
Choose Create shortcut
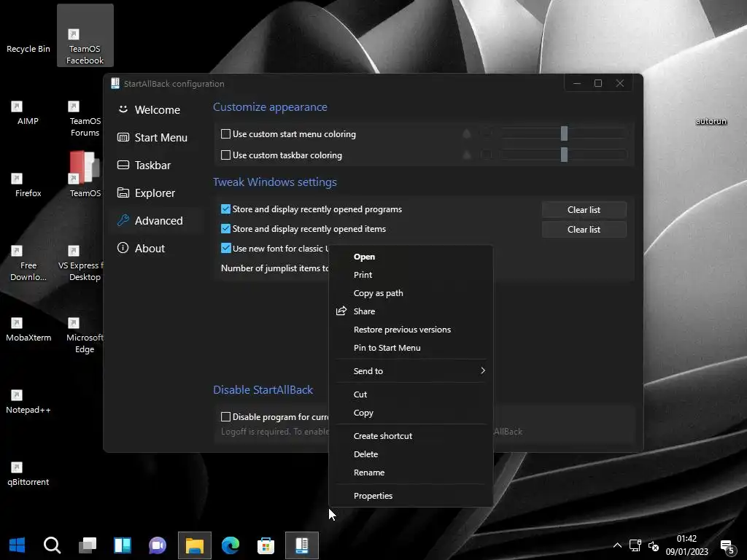coord(411,436)
